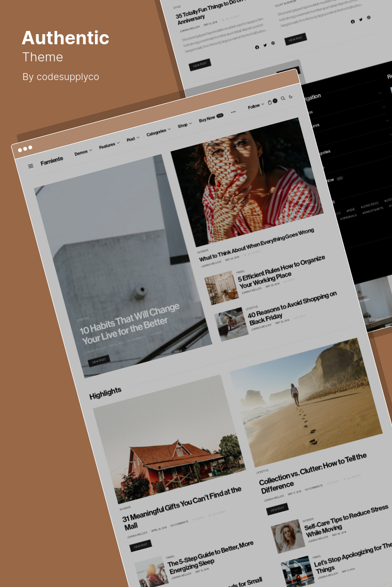Open the hamburger menu beside Farniente
The height and width of the screenshot is (587, 392).
(31, 165)
